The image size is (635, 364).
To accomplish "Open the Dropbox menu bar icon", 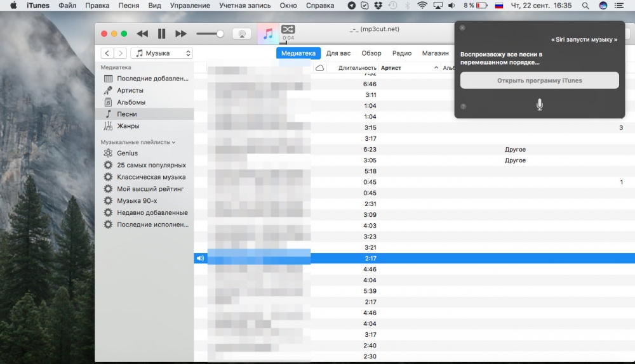I will pyautogui.click(x=378, y=5).
